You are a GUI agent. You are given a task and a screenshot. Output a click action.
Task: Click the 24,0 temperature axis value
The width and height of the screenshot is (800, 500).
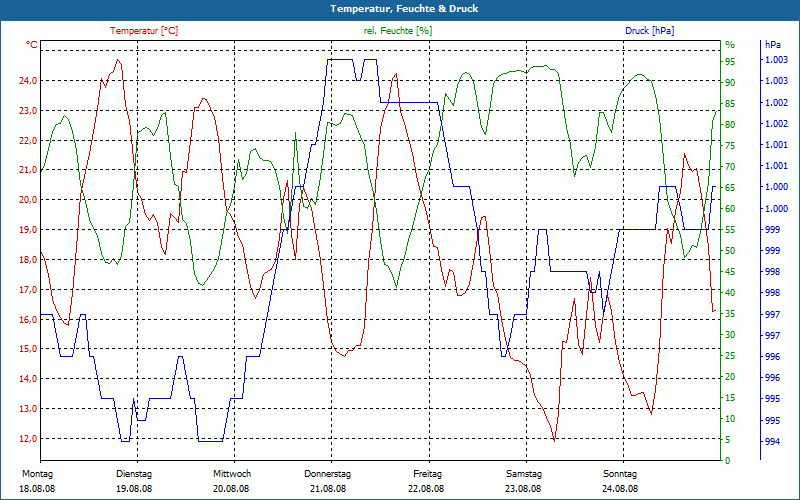28,81
